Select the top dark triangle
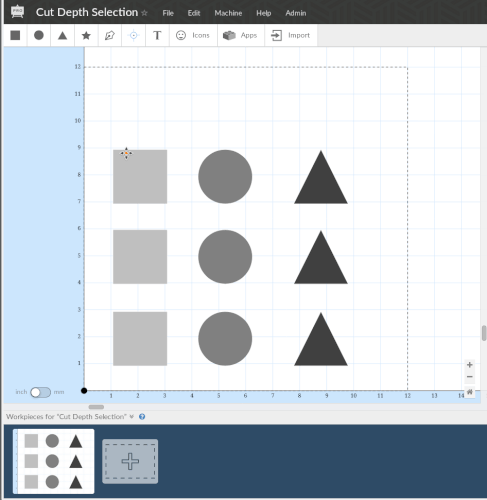Screen dimensions: 487x500 [321, 183]
